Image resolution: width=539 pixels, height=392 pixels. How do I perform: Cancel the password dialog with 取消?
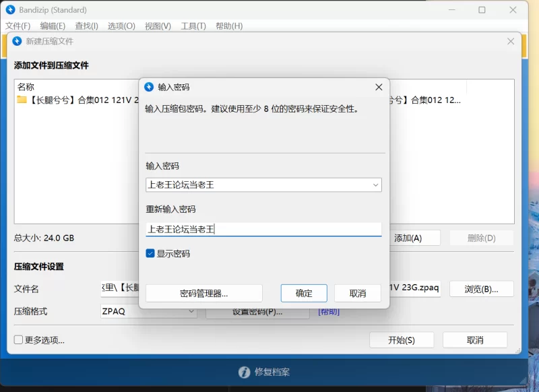358,294
